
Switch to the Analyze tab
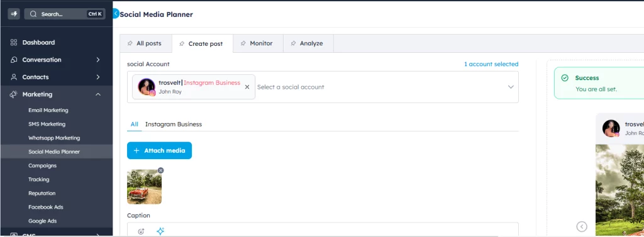pyautogui.click(x=308, y=43)
